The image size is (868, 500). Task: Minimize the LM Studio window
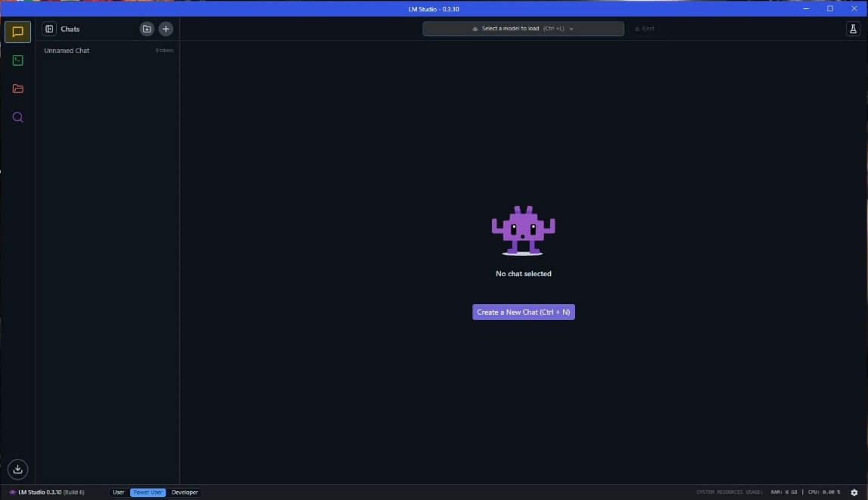[x=806, y=8]
